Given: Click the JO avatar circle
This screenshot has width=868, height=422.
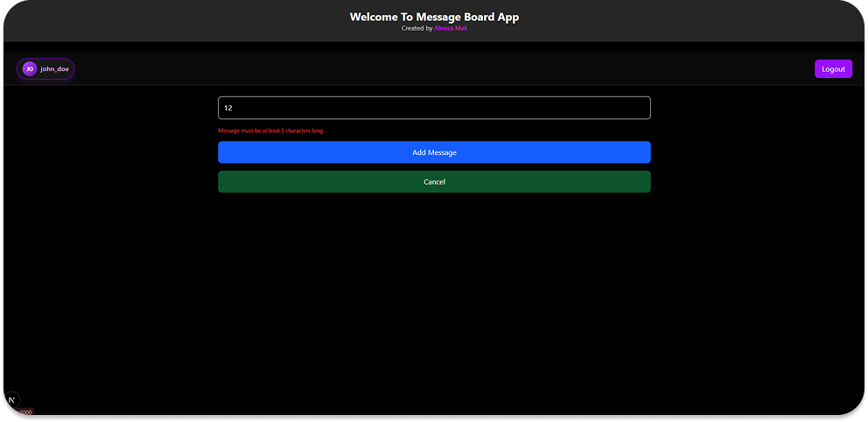Looking at the screenshot, I should (x=30, y=69).
